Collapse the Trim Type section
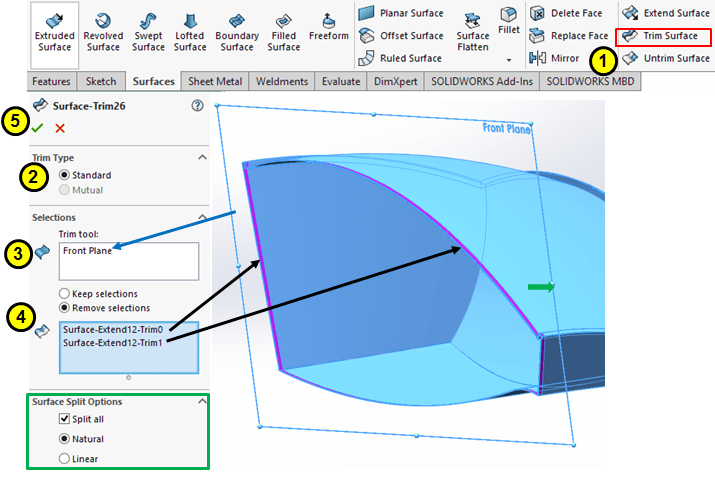The width and height of the screenshot is (715, 480). pos(202,158)
